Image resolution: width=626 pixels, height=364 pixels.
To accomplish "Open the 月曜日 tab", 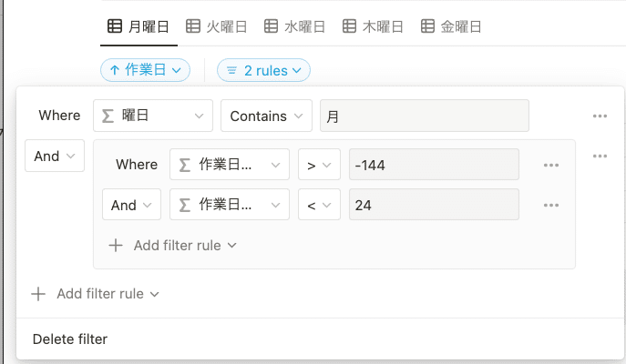I will pyautogui.click(x=139, y=27).
